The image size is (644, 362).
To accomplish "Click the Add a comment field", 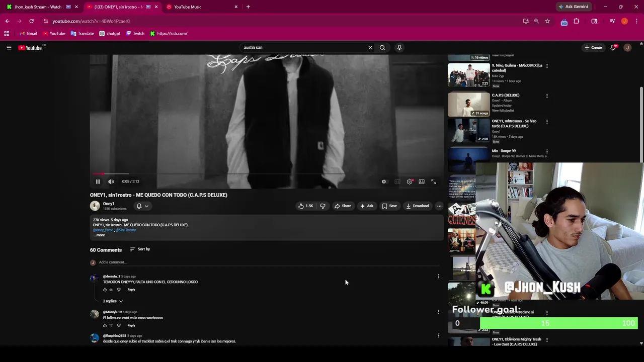I will 269,262.
